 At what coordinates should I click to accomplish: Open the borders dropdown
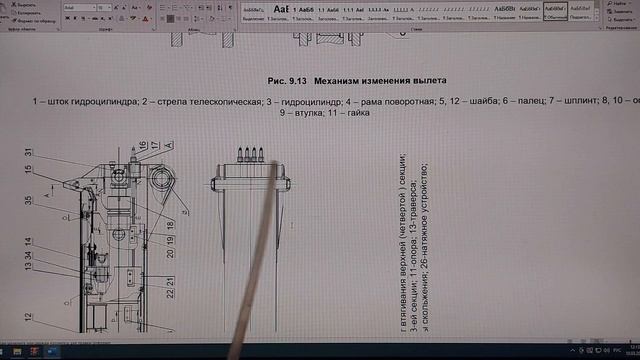pyautogui.click(x=224, y=19)
